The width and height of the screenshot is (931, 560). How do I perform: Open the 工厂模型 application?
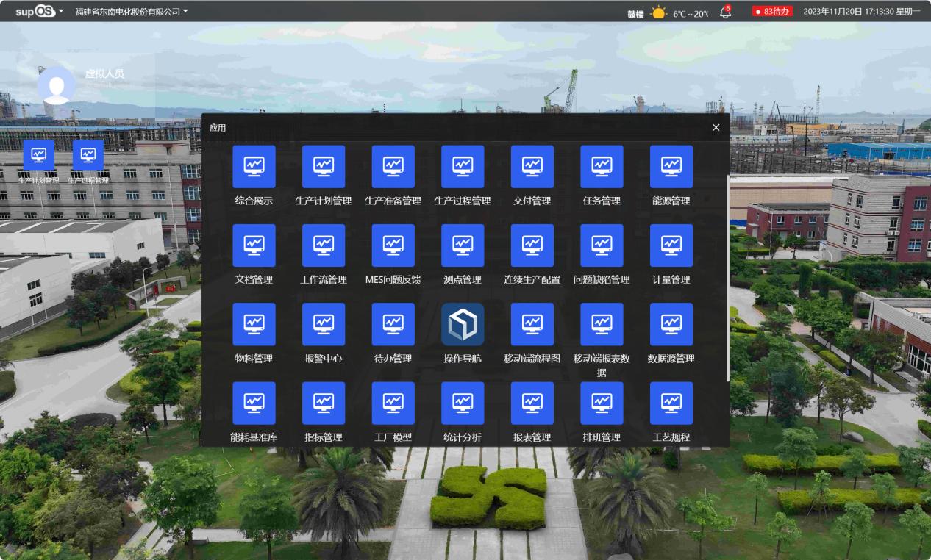(x=393, y=403)
